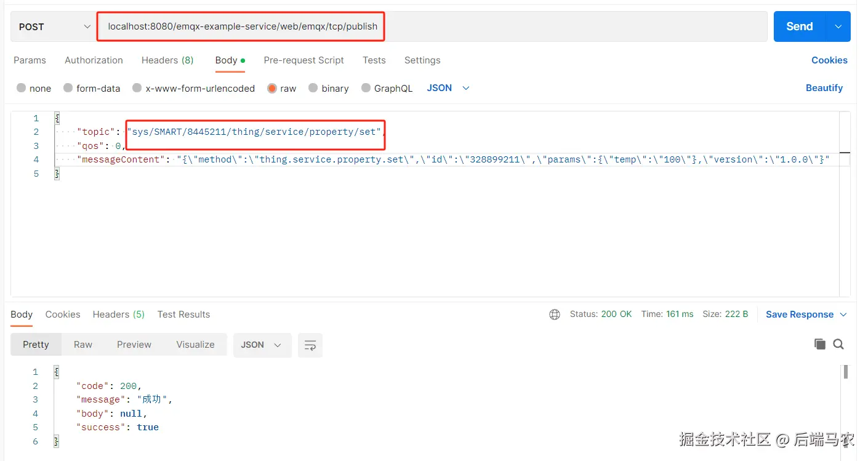Open the request body JSON format dropdown
868x461 pixels.
(x=448, y=88)
